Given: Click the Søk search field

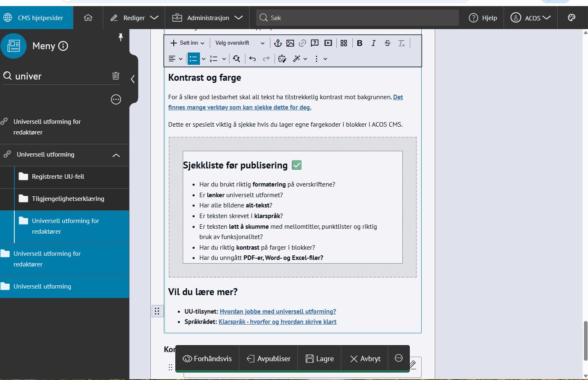Looking at the screenshot, I should (357, 18).
